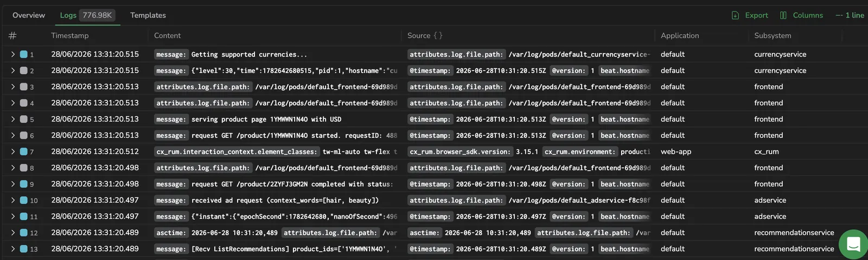Expand log row 12
This screenshot has height=260, width=868.
(x=12, y=233)
